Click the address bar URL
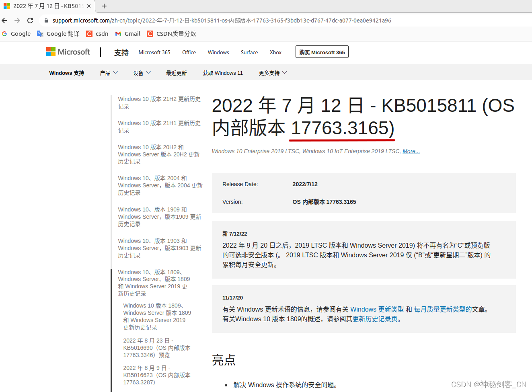532x392 pixels. [x=222, y=21]
